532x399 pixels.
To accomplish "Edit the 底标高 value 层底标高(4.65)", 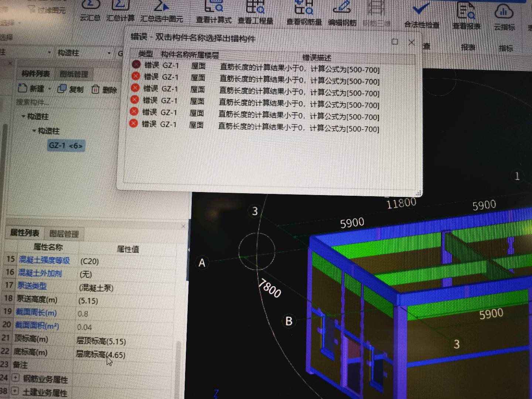I will (100, 354).
